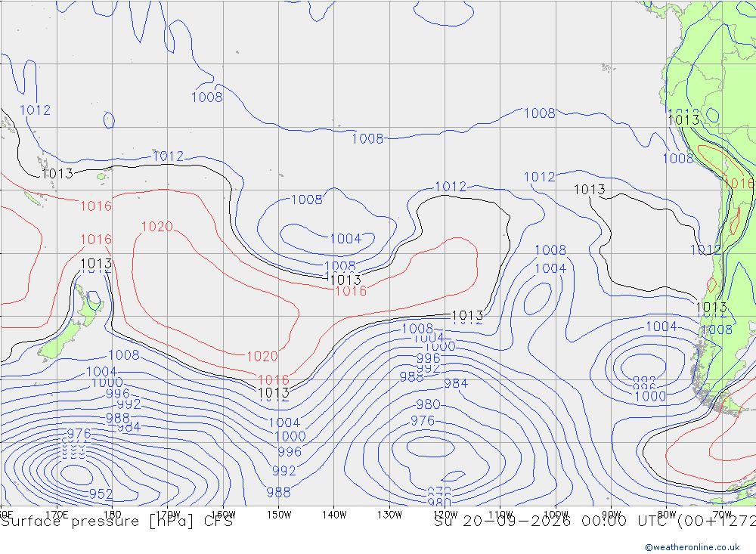
Task: Click the 130W longitude axis label
Action: 389,515
